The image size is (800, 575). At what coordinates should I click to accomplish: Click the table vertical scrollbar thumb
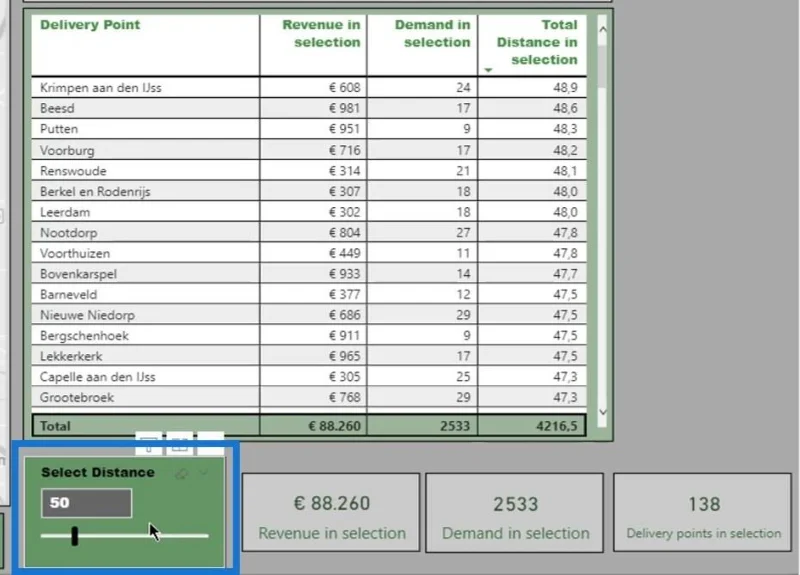(x=603, y=66)
